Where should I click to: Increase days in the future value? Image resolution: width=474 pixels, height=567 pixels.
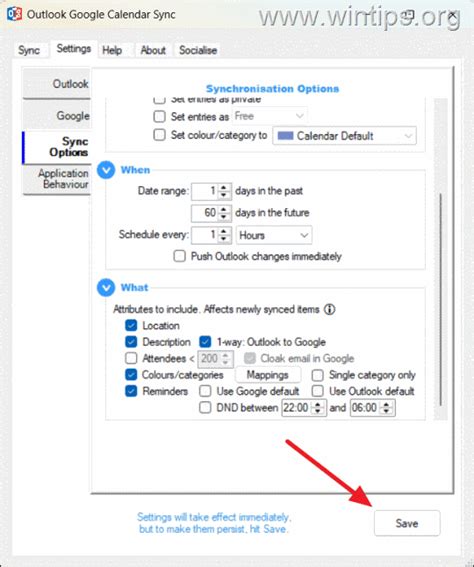click(x=224, y=209)
